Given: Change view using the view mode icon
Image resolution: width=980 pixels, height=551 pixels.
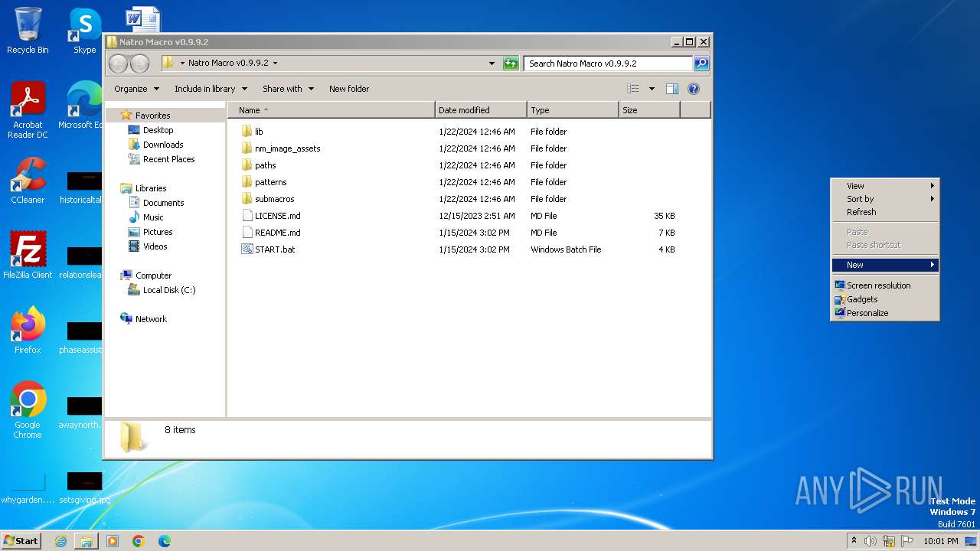Looking at the screenshot, I should [632, 89].
